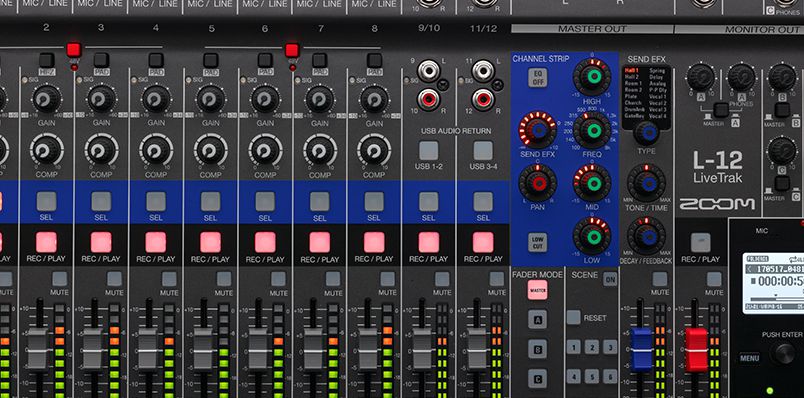Arm REC / PLAY on channel 7
Screen dimensions: 804x398
click(319, 242)
